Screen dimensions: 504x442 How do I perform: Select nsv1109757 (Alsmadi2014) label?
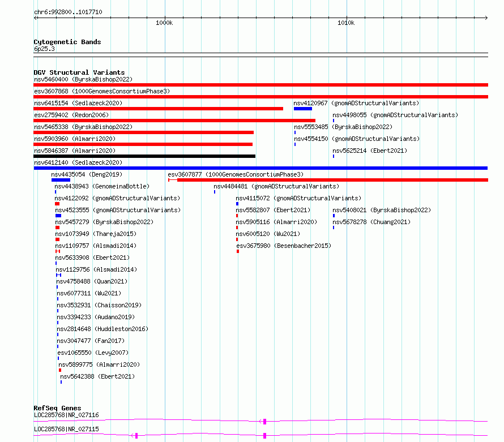(96, 246)
